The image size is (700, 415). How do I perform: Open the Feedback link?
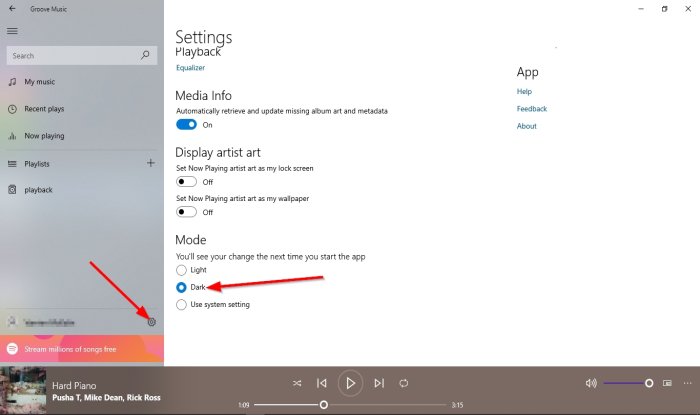tap(532, 109)
